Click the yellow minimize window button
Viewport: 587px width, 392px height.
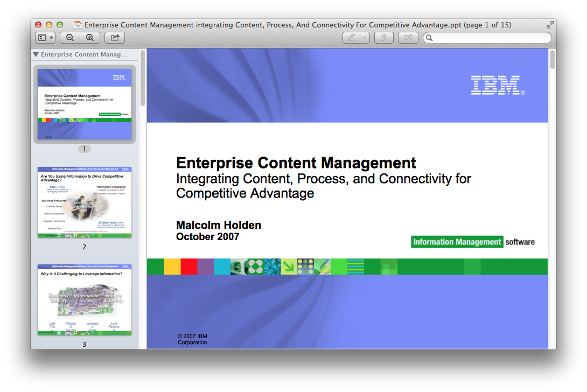pos(49,25)
